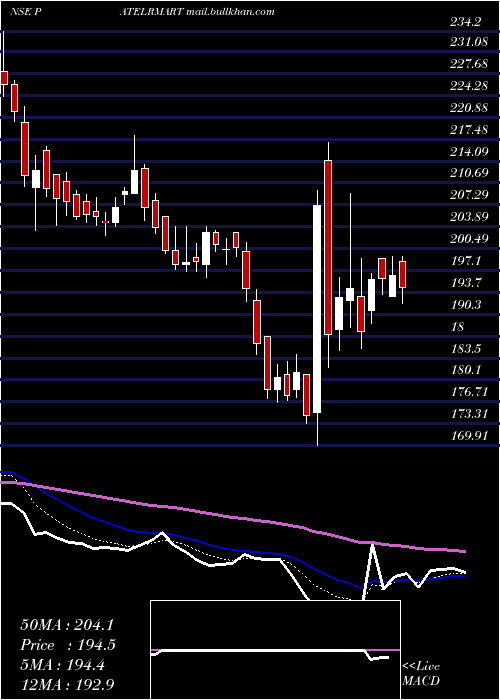Click the 224.28 axis value
The height and width of the screenshot is (700, 500).
(468, 86)
